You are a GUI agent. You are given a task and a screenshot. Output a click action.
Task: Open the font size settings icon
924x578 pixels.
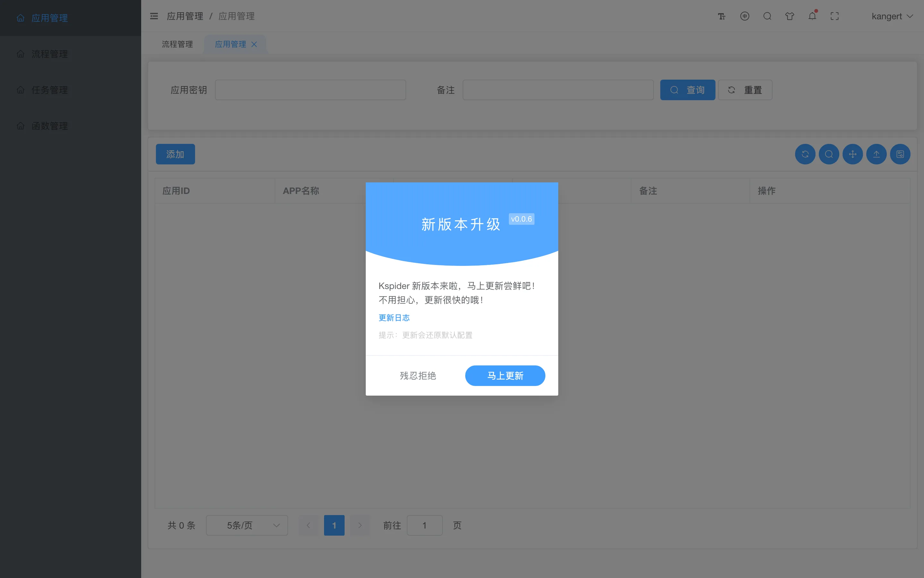722,16
